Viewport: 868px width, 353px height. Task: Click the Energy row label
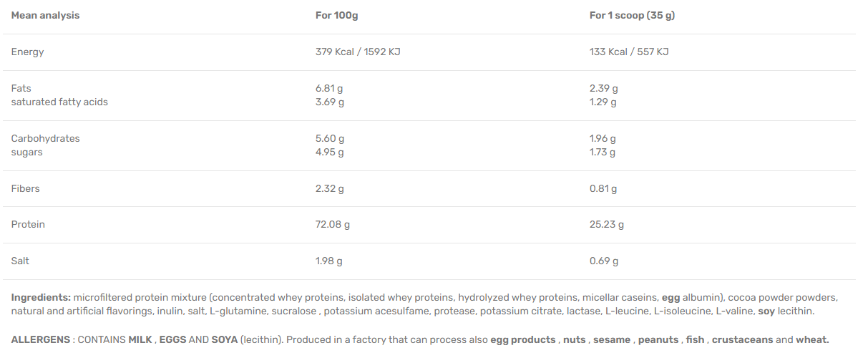click(27, 52)
